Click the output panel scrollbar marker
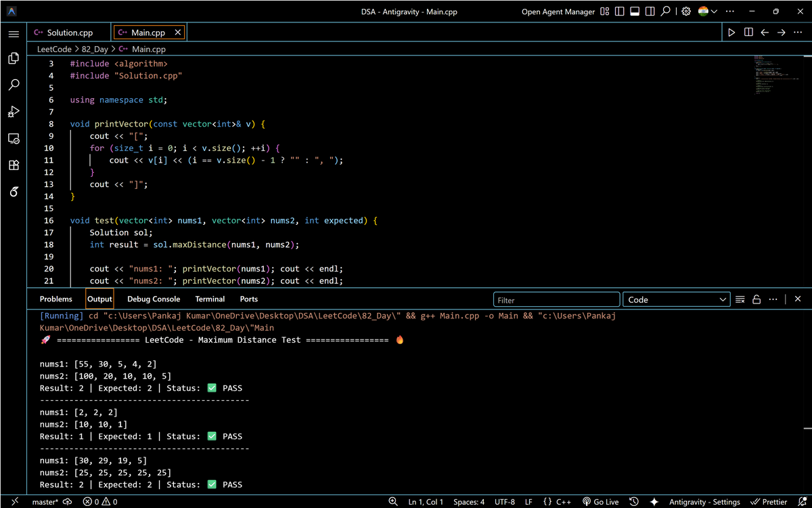 click(807, 428)
